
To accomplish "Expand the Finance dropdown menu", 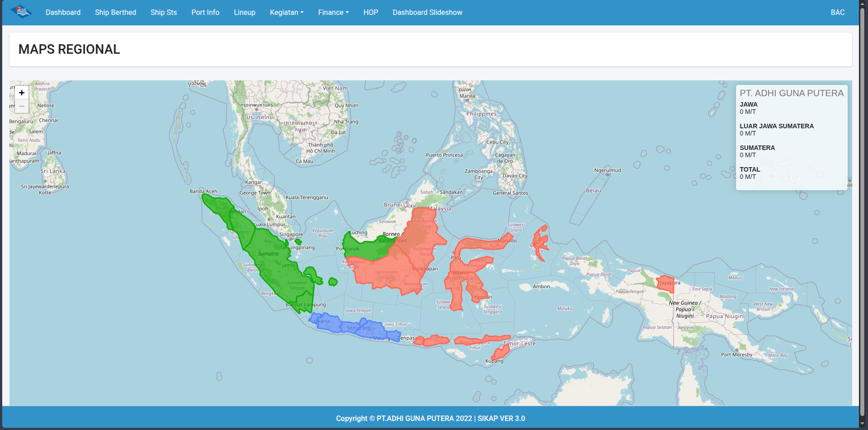I will (333, 12).
